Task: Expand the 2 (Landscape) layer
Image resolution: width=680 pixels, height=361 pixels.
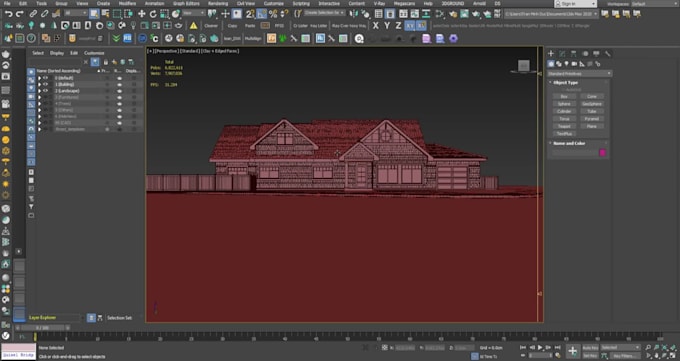Action: [x=39, y=91]
